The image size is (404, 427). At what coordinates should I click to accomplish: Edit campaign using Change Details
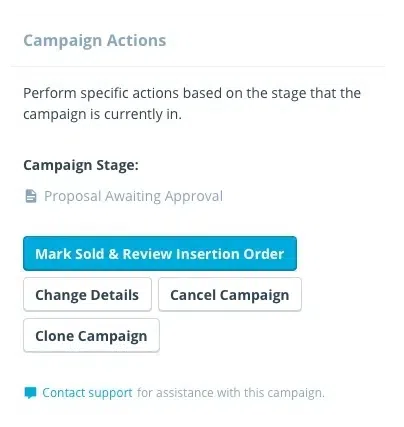87,295
